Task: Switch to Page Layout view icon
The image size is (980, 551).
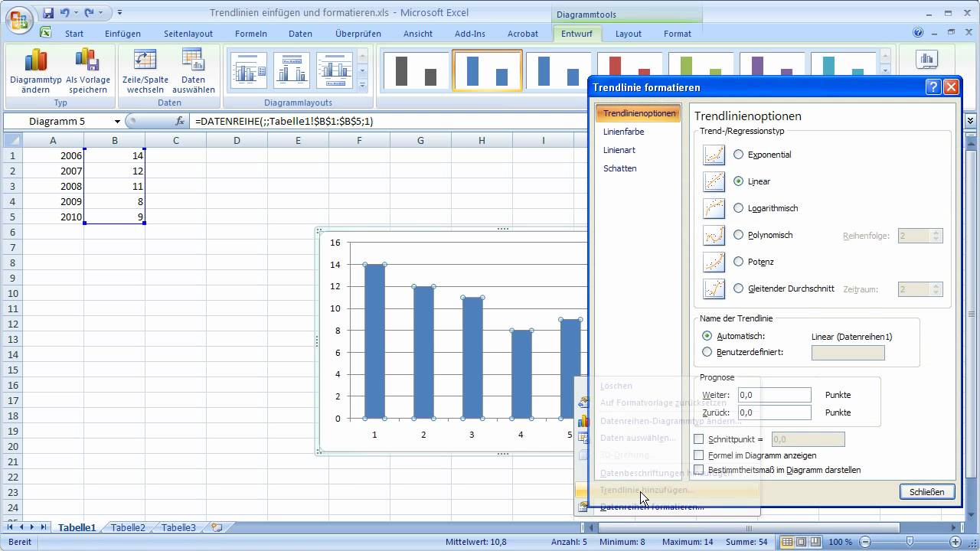Action: pos(801,542)
